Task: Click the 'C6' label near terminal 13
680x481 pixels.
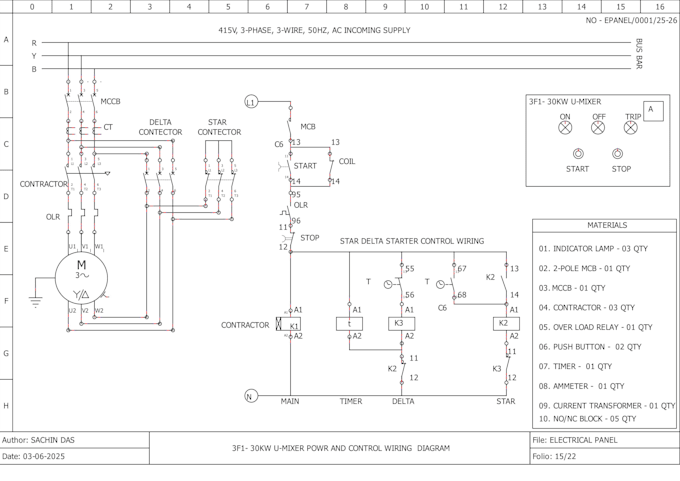Action: pyautogui.click(x=279, y=144)
